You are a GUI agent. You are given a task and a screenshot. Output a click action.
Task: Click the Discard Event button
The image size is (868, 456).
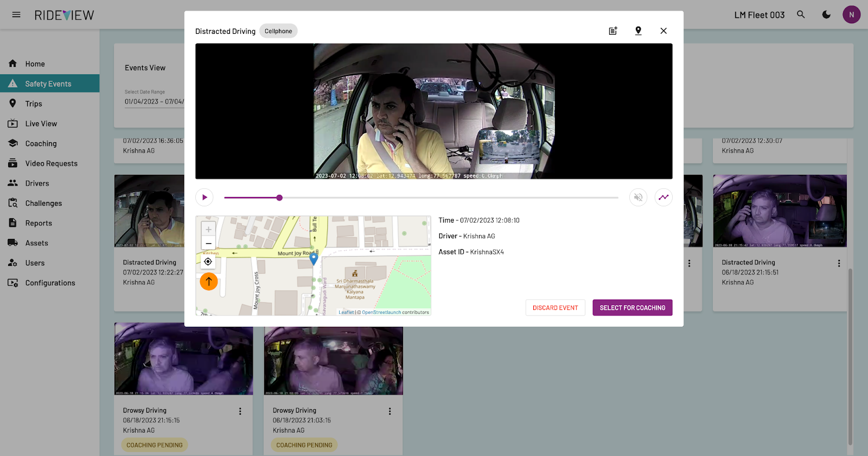coord(555,308)
